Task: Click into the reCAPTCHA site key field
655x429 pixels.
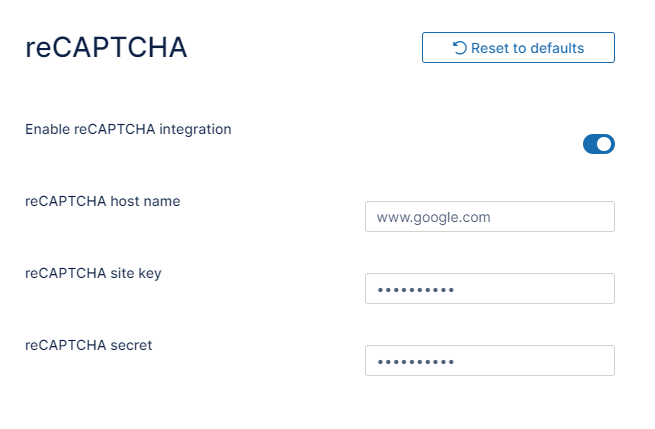Action: coord(489,289)
